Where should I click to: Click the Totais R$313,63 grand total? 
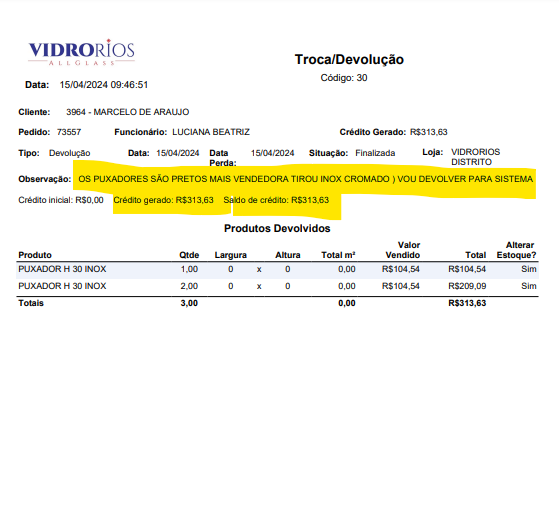point(467,303)
